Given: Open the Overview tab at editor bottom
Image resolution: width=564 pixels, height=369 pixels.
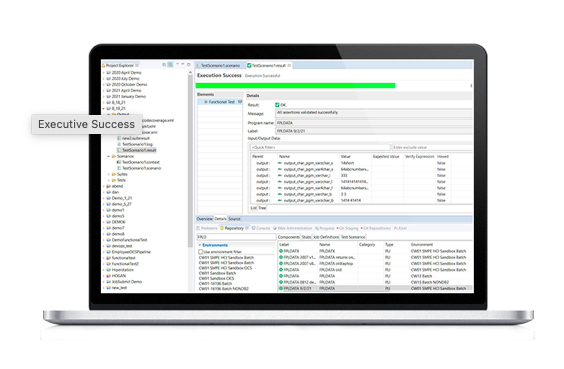Looking at the screenshot, I should (204, 219).
